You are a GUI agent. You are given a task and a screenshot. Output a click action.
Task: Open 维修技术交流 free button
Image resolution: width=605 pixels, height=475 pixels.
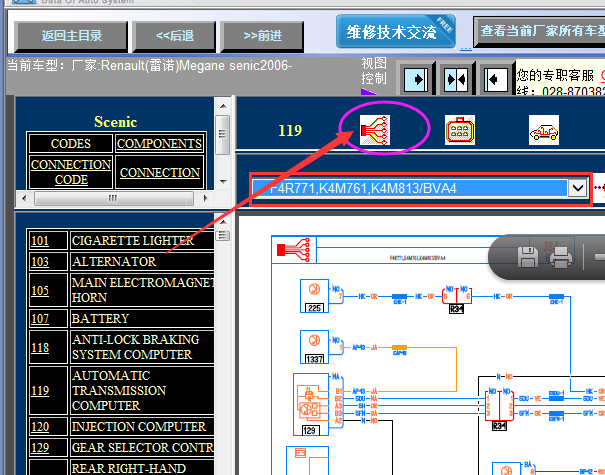pyautogui.click(x=395, y=32)
